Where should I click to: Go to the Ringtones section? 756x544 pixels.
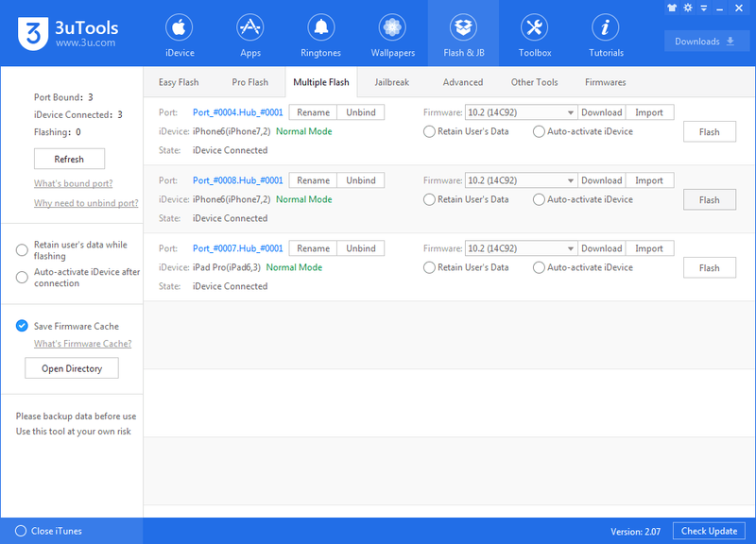pyautogui.click(x=320, y=36)
